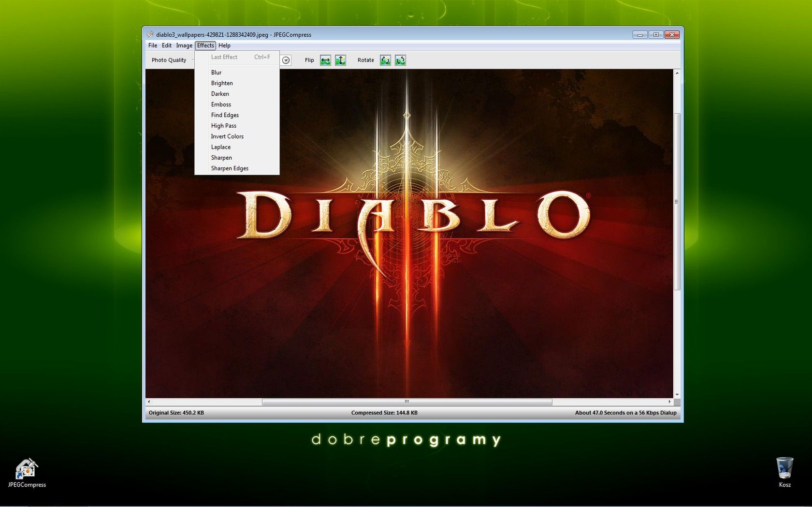Apply the Sharpen effect
The height and width of the screenshot is (507, 812).
[237, 158]
